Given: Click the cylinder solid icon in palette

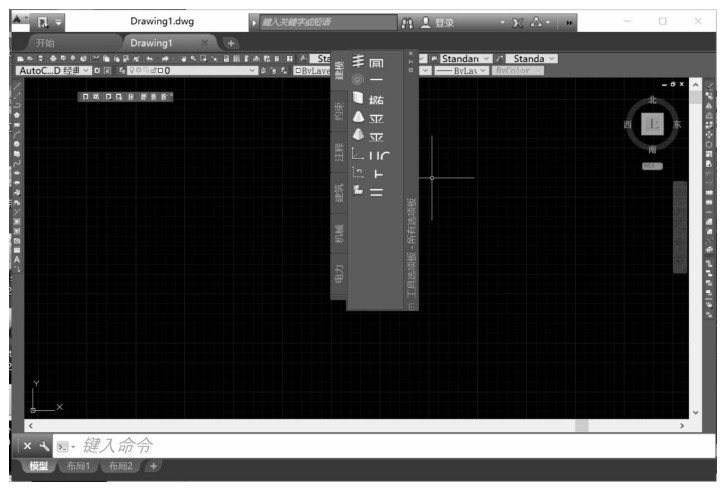Looking at the screenshot, I should [358, 97].
